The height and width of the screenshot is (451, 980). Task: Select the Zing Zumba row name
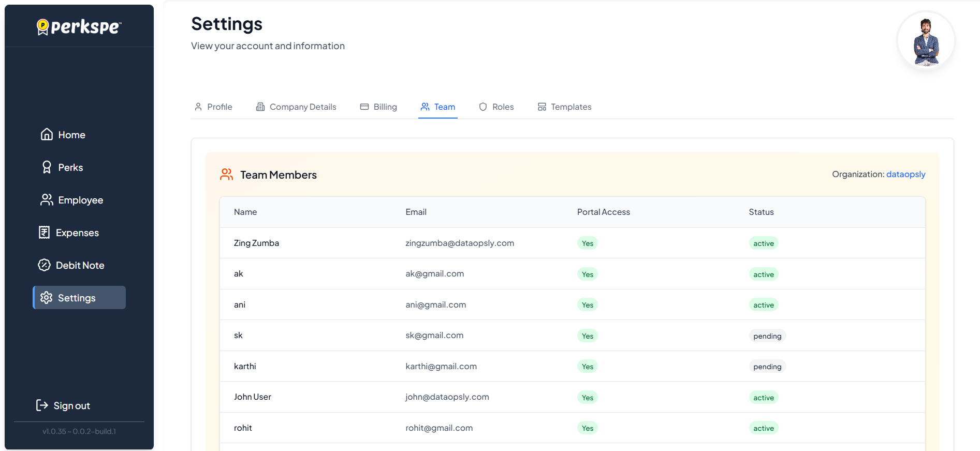[x=256, y=243]
